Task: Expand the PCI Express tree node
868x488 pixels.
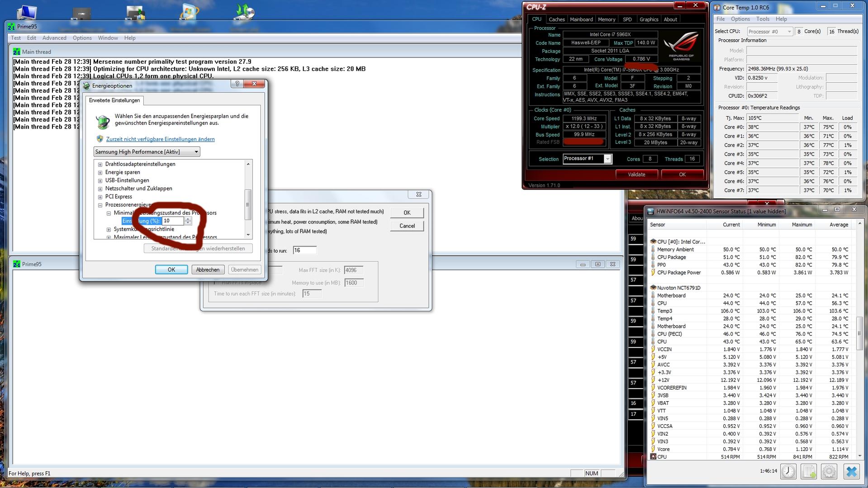Action: pos(100,197)
